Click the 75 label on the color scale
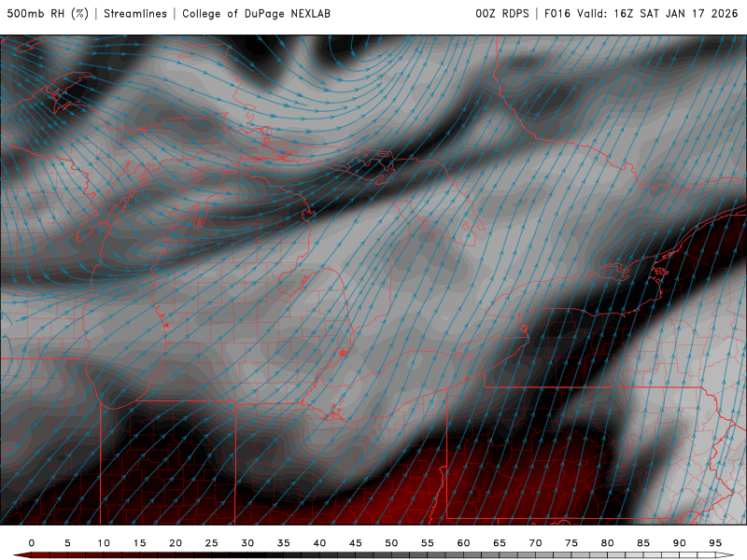 571,543
